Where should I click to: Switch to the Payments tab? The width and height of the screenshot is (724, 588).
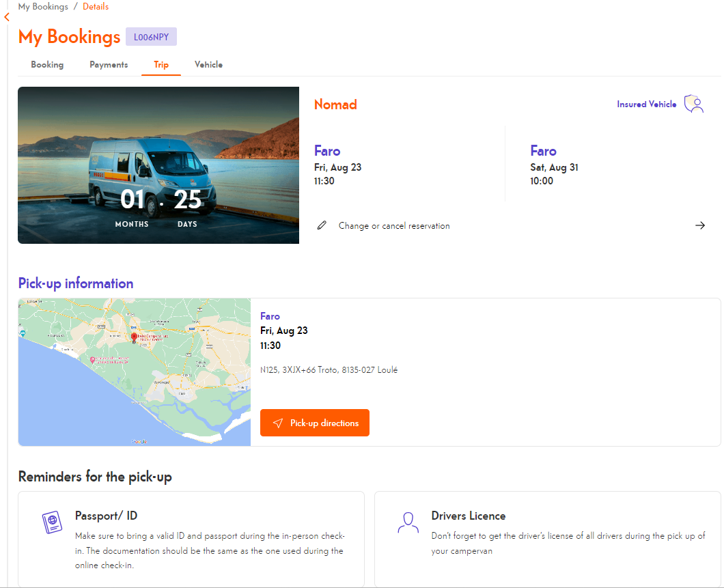[x=109, y=65]
